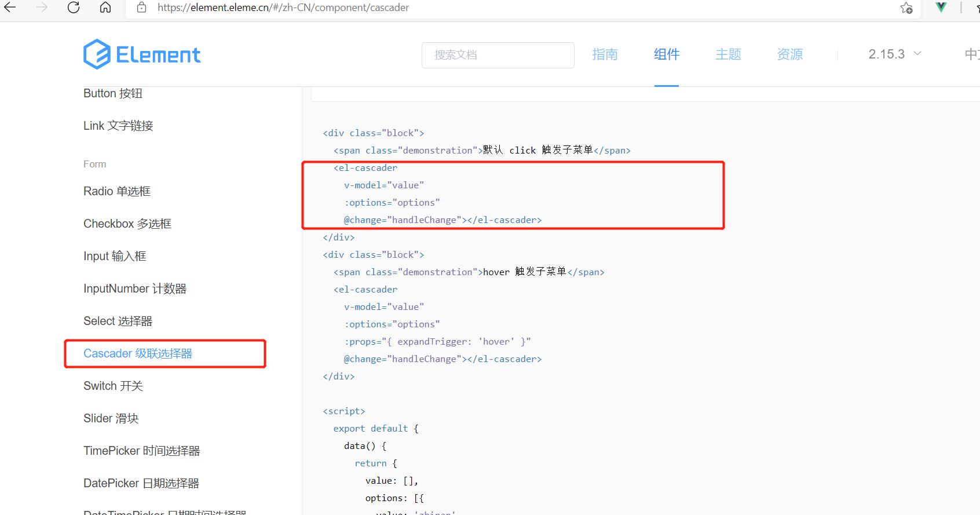Open Slider 滑块 docs
This screenshot has width=980, height=515.
click(111, 418)
